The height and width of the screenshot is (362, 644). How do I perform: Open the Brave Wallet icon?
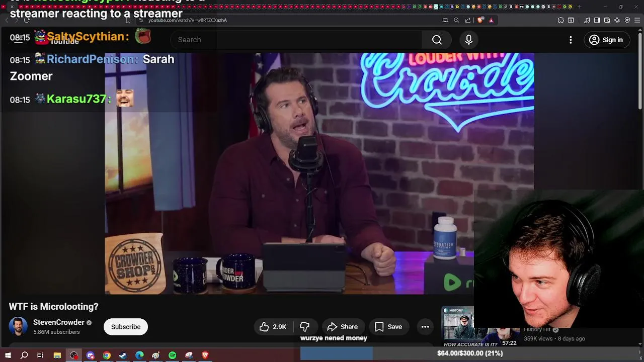pos(607,20)
